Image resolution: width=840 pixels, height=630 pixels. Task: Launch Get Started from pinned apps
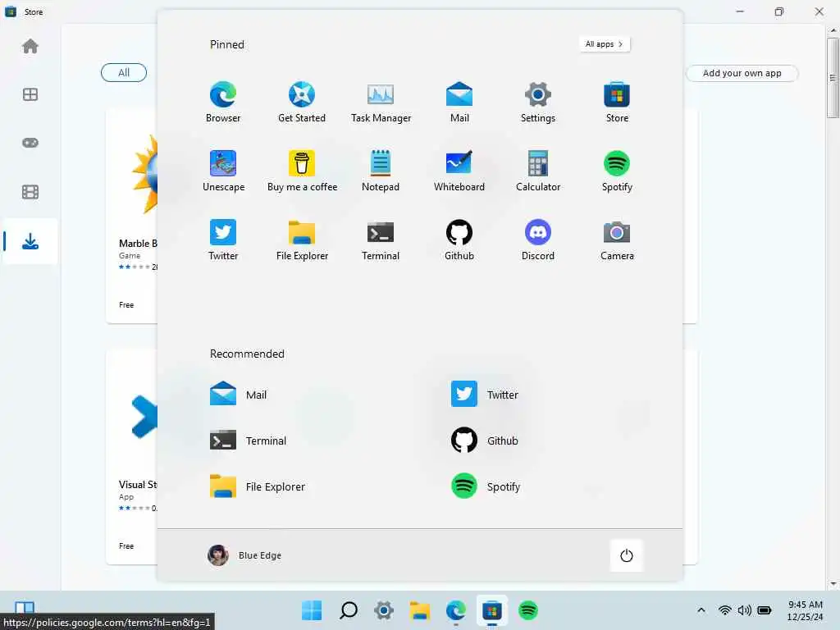point(302,102)
